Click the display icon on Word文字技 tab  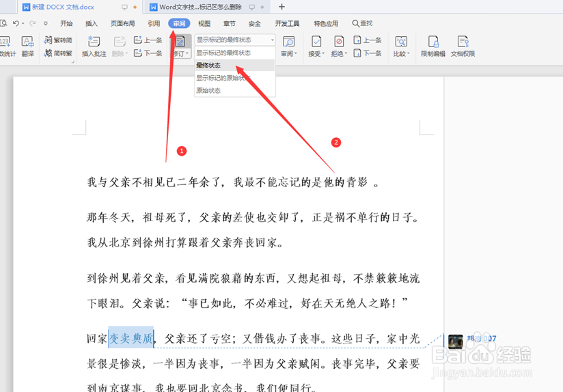point(252,8)
